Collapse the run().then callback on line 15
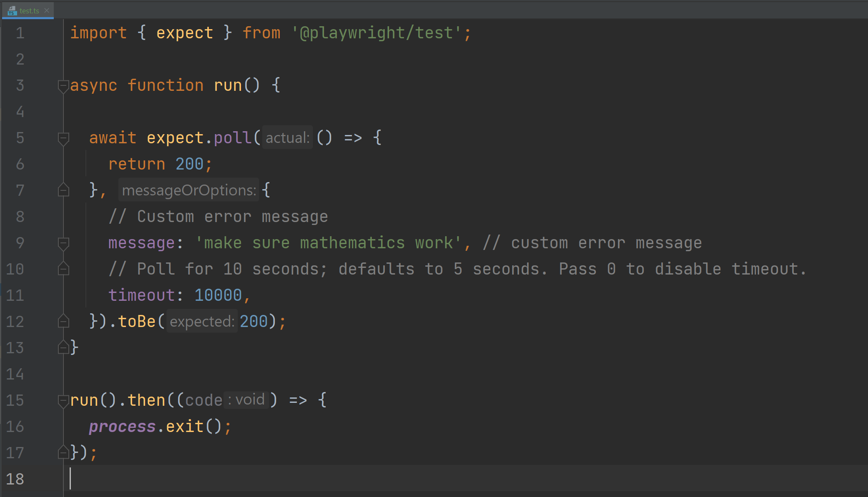 63,401
